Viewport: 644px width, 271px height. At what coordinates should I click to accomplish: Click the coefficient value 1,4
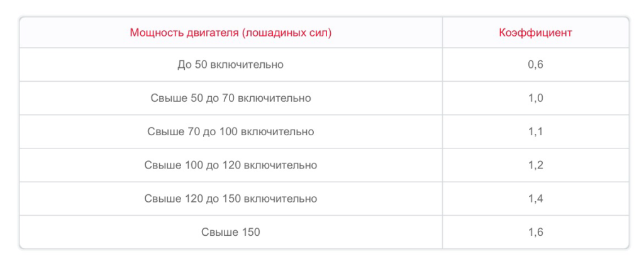pyautogui.click(x=535, y=199)
